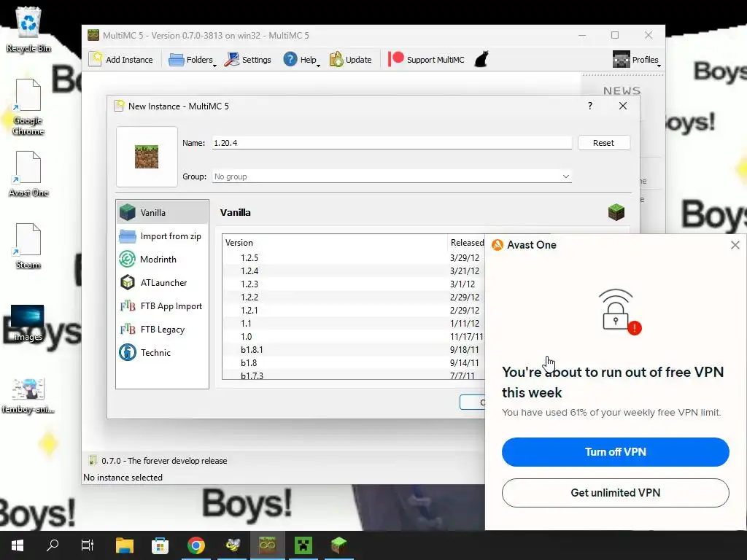The width and height of the screenshot is (747, 560).
Task: Click the VPN lock warning icon
Action: pos(619,311)
